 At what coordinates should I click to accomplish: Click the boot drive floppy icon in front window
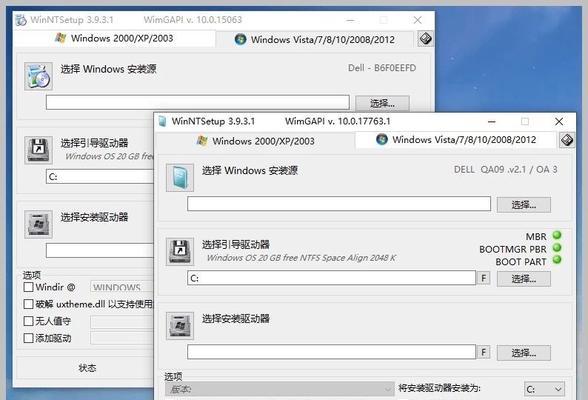tap(180, 252)
